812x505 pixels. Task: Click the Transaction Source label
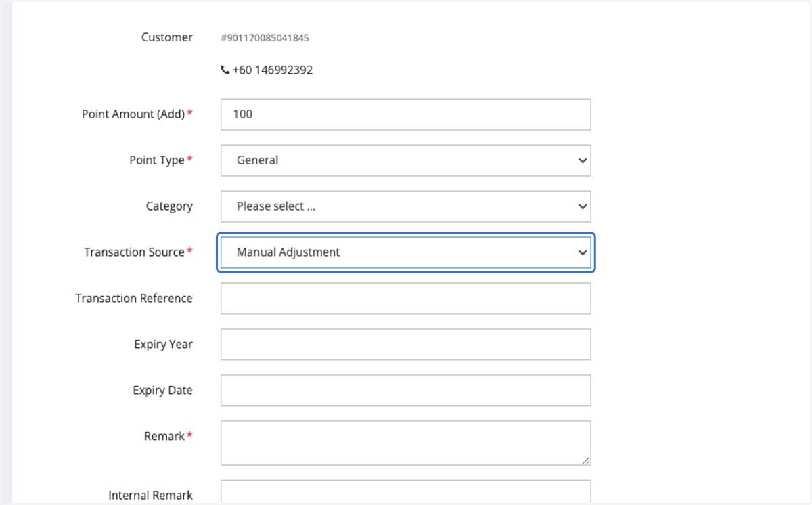pos(134,252)
